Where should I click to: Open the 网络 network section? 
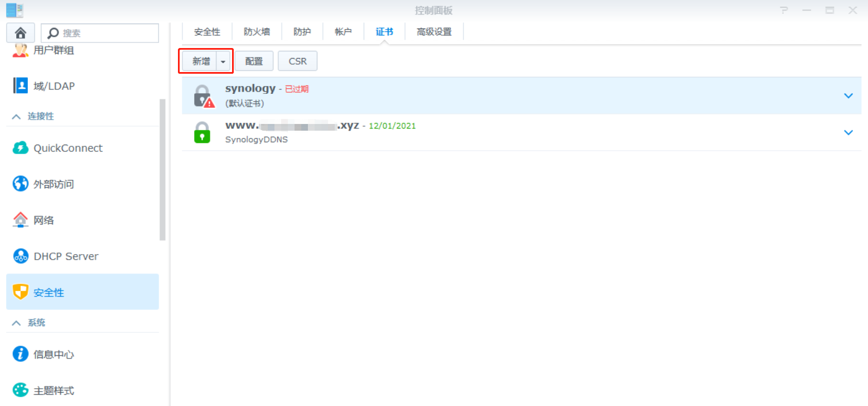point(83,220)
